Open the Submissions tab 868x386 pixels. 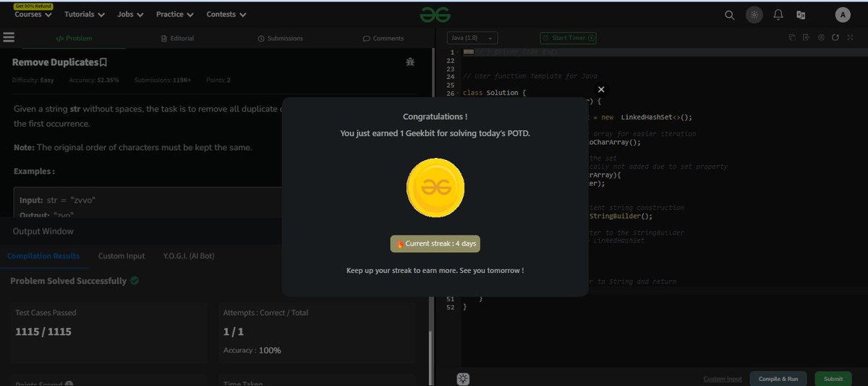(280, 38)
